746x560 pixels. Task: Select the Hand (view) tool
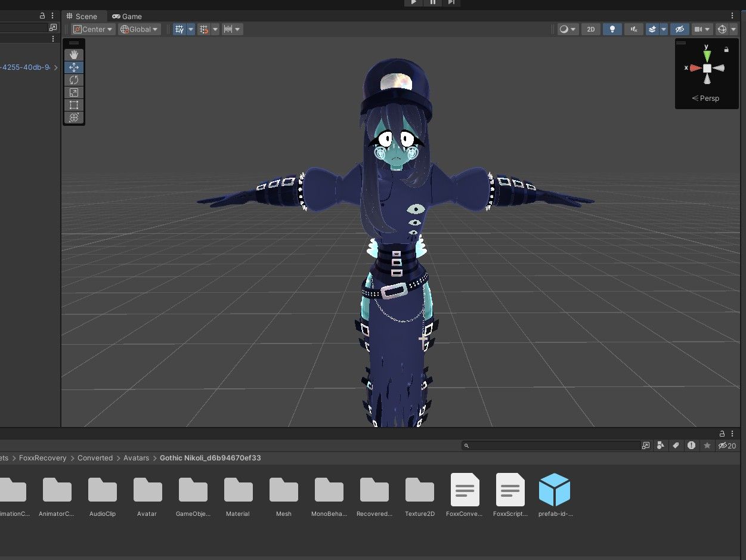coord(74,55)
